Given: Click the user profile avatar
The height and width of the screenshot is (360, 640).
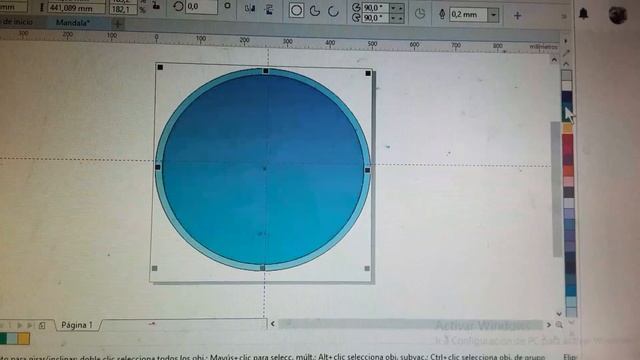Looking at the screenshot, I should [617, 15].
